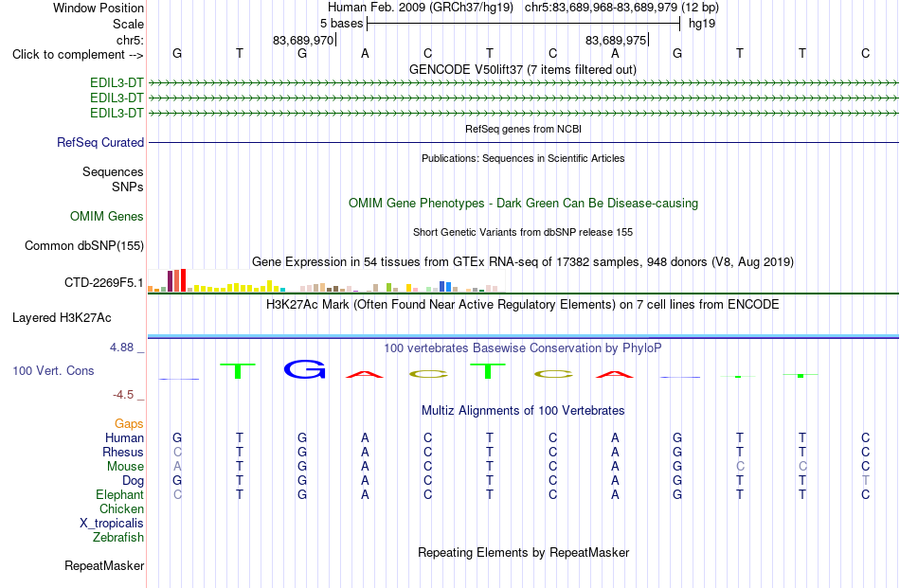Click the Window Position label

pyautogui.click(x=99, y=8)
